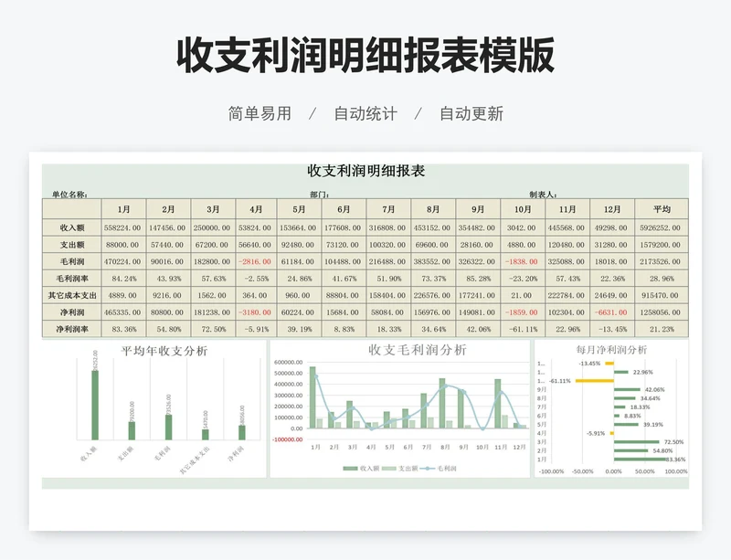
Task: Click the net profit average 1258056.00
Action: click(660, 312)
